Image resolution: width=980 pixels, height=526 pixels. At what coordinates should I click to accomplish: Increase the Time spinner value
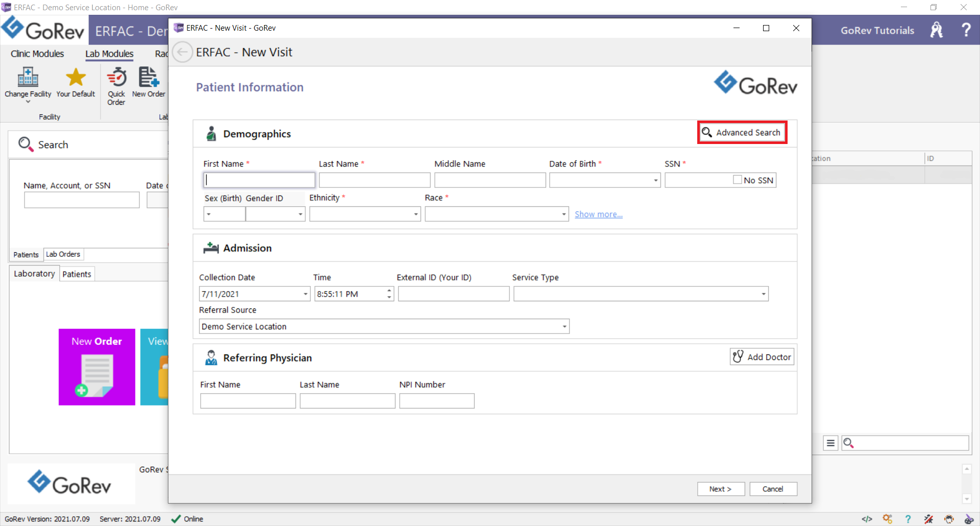tap(389, 290)
